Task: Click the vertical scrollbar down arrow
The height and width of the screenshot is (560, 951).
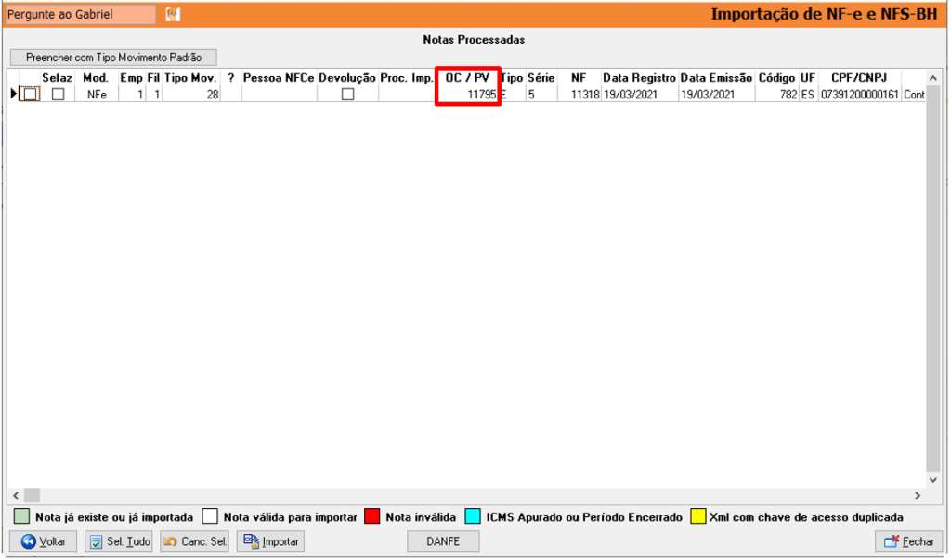Action: pos(933,480)
